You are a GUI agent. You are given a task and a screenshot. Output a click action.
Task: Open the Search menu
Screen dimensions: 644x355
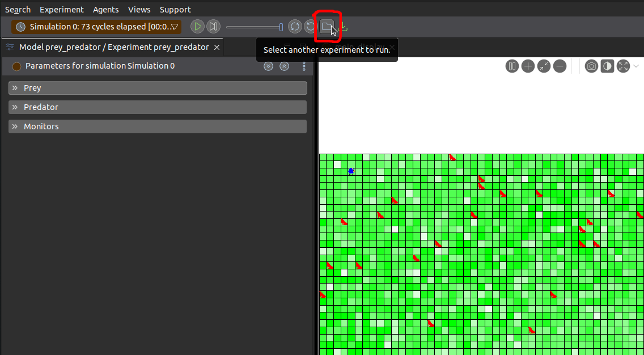click(18, 10)
